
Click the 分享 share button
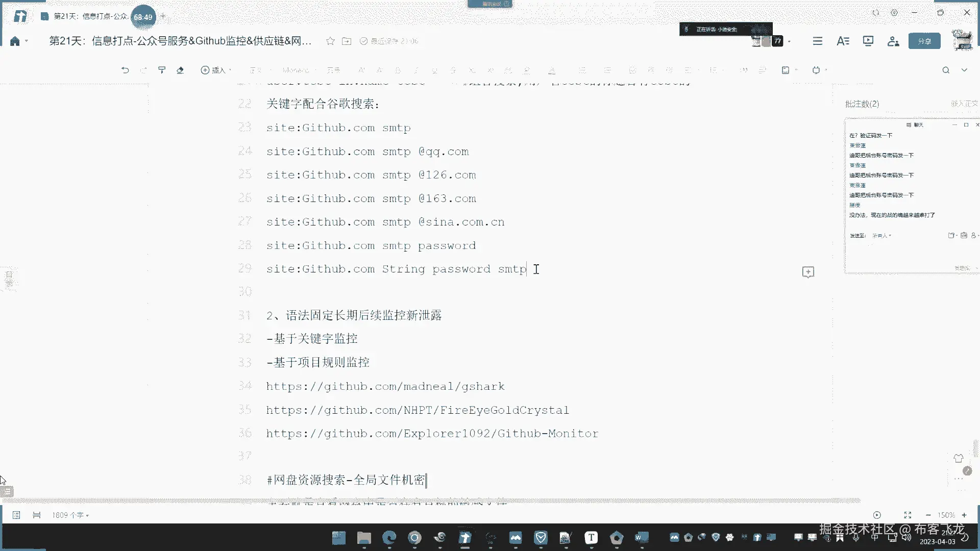(924, 41)
